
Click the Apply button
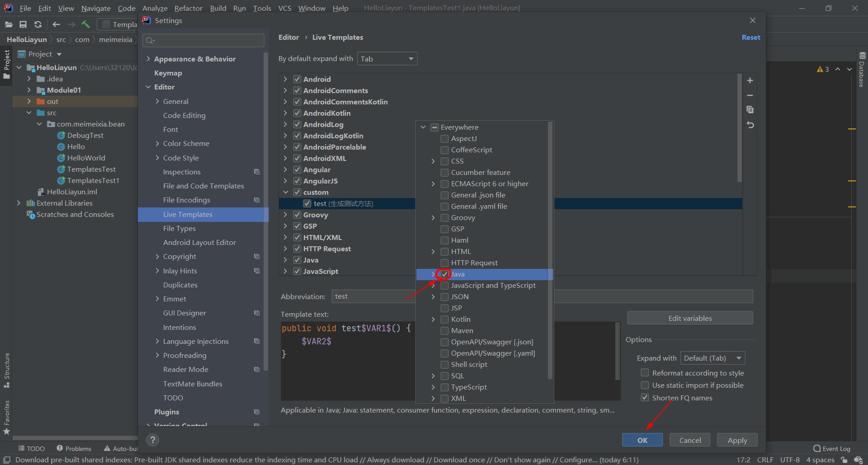(x=737, y=440)
